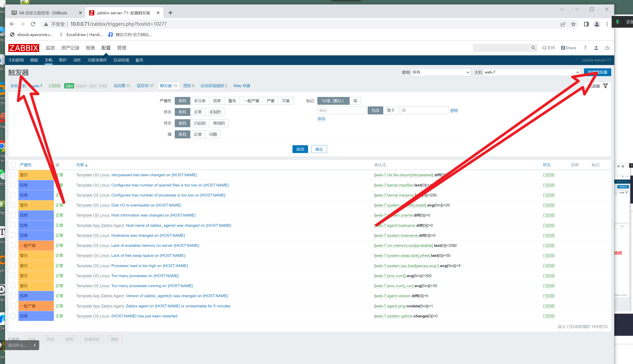Click the 重设 reset filter button
The image size is (633, 364).
319,149
